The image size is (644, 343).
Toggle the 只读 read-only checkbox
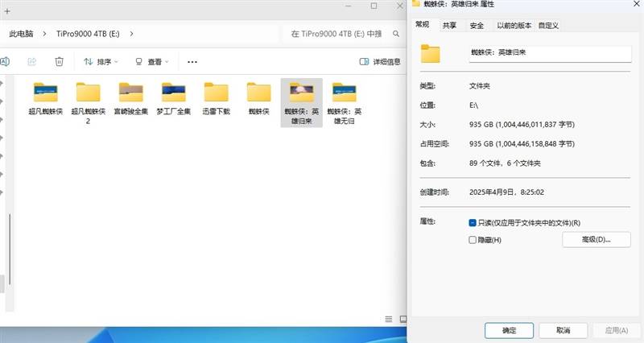(x=473, y=223)
